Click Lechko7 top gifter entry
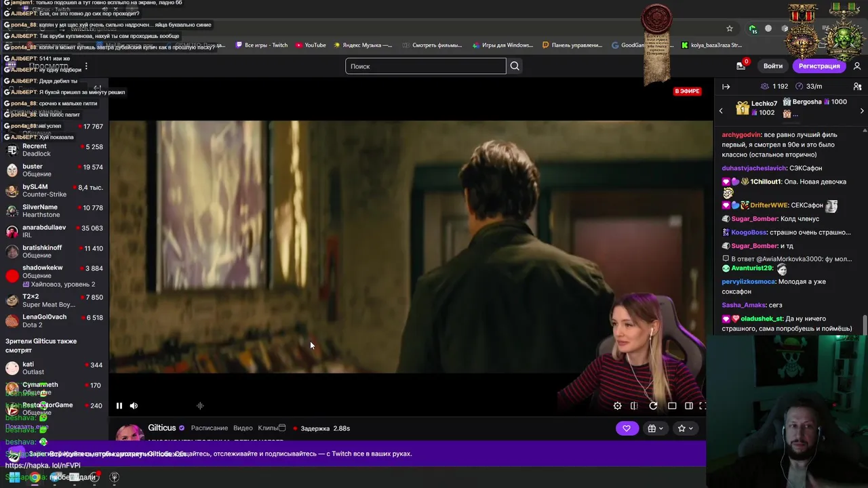868x488 pixels. pos(757,108)
